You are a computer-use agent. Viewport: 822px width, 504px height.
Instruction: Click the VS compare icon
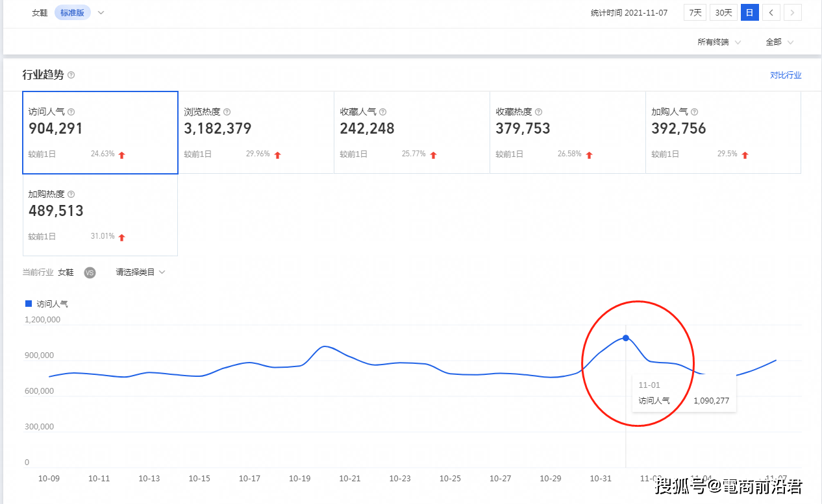click(90, 272)
